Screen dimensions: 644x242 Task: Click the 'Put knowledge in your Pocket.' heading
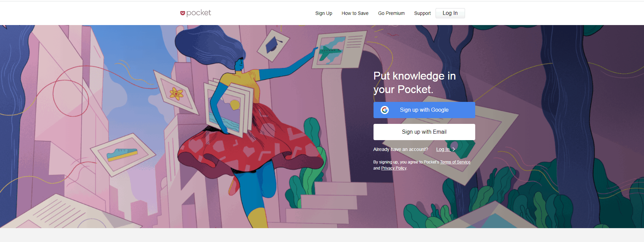pyautogui.click(x=415, y=83)
